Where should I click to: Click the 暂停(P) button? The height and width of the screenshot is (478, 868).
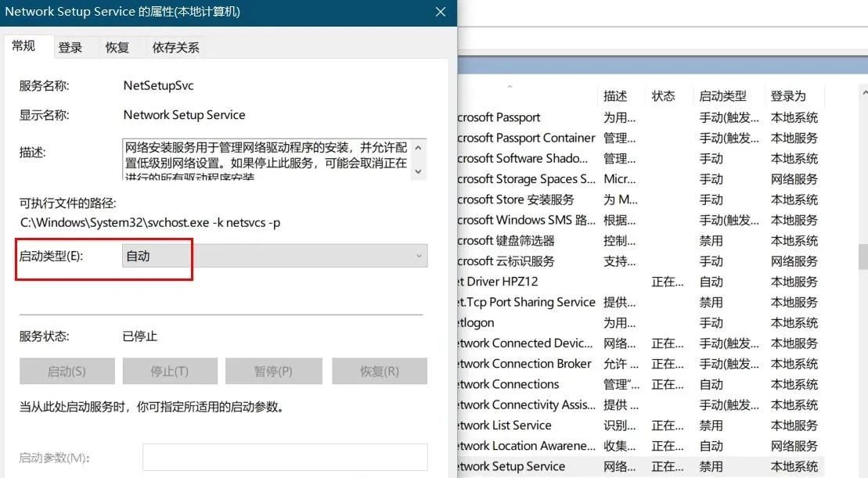tap(273, 371)
